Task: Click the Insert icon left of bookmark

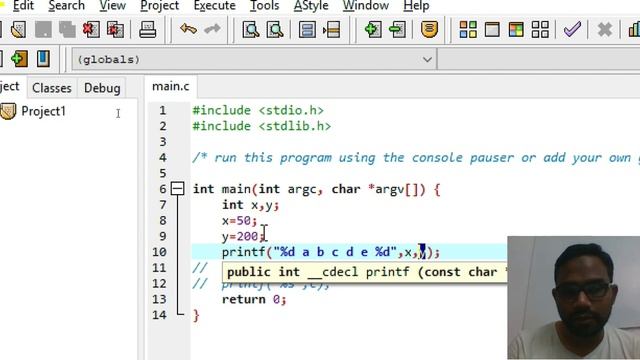Action: (19, 59)
